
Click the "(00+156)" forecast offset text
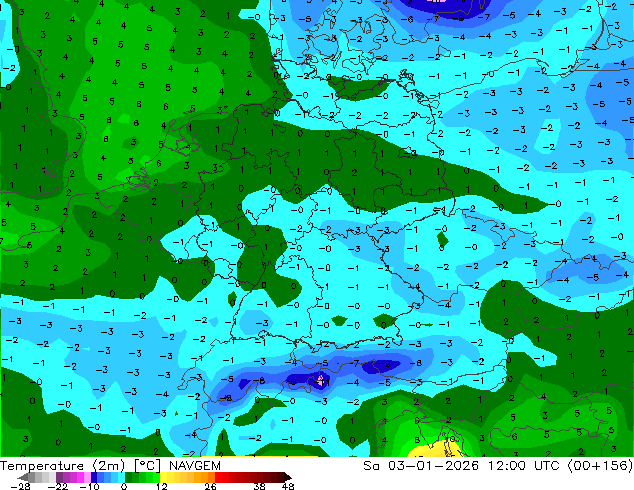click(600, 466)
